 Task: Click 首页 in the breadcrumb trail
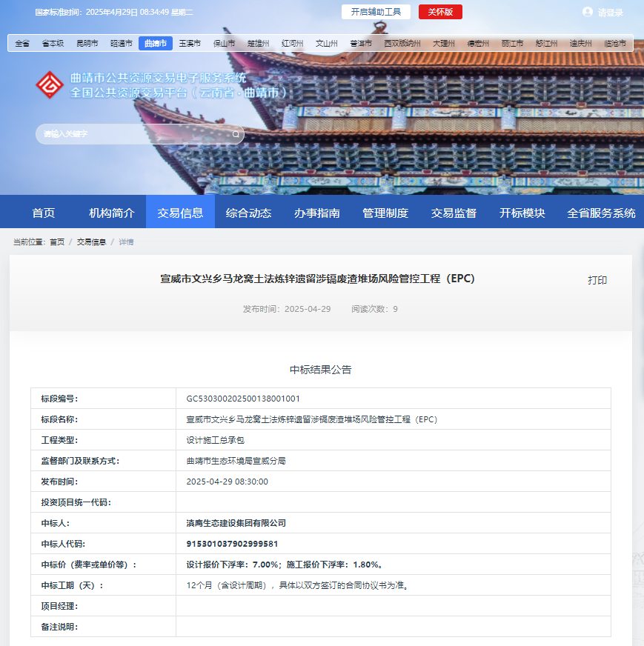click(56, 241)
